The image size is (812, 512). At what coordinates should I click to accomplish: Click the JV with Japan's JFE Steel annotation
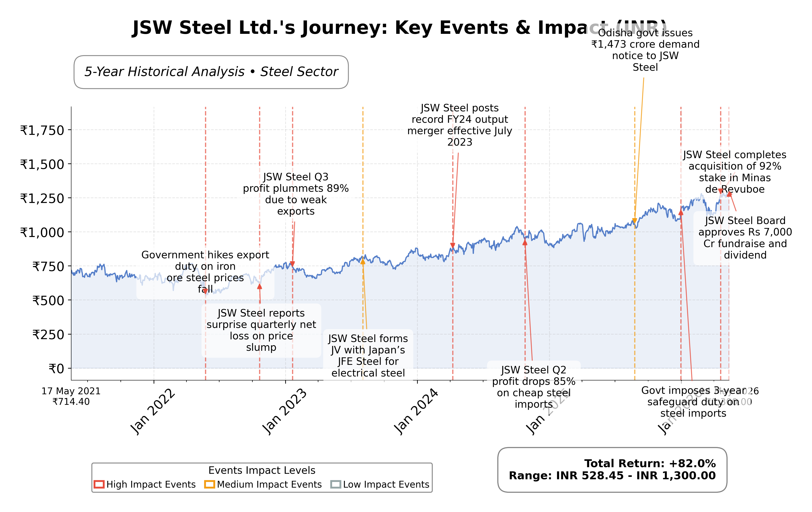pos(368,356)
